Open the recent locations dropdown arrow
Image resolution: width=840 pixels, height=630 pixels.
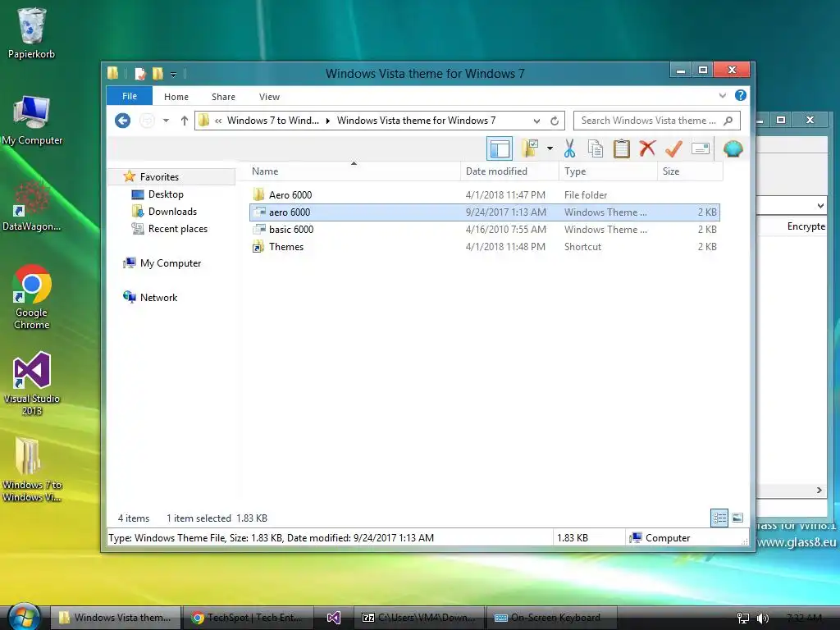coord(166,121)
